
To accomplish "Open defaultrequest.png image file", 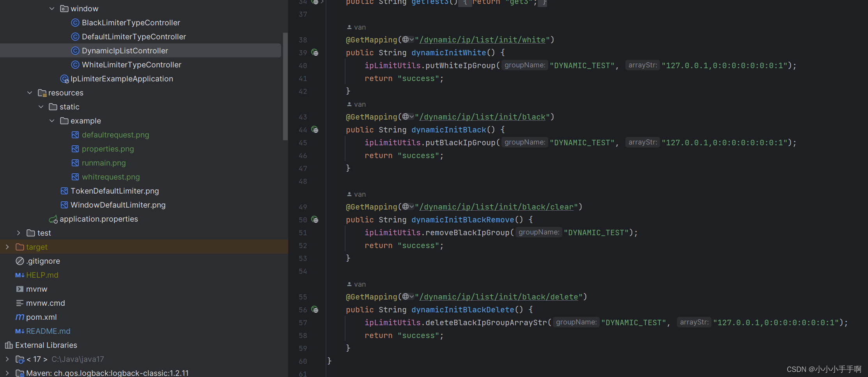I will coord(115,135).
